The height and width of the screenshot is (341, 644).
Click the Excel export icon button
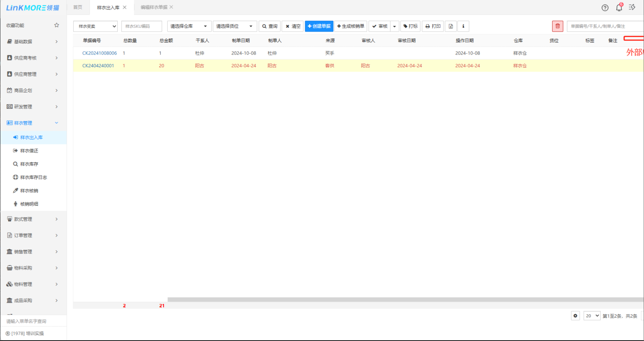(451, 26)
